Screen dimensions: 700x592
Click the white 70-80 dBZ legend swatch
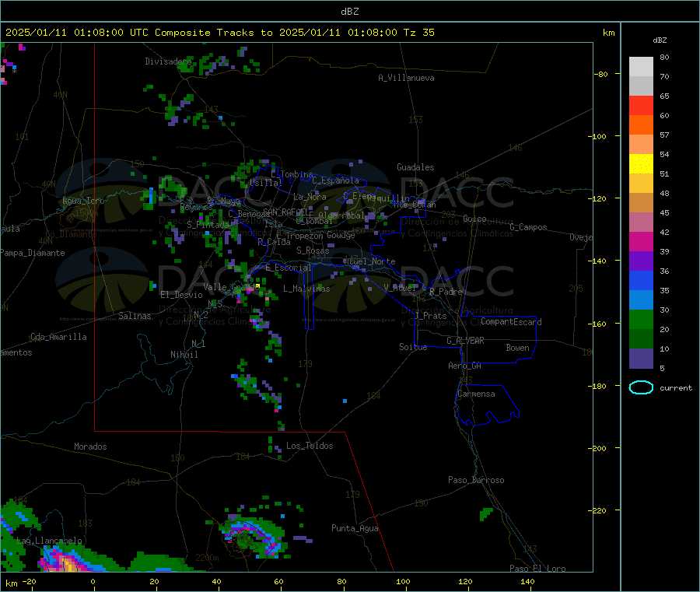coord(641,67)
